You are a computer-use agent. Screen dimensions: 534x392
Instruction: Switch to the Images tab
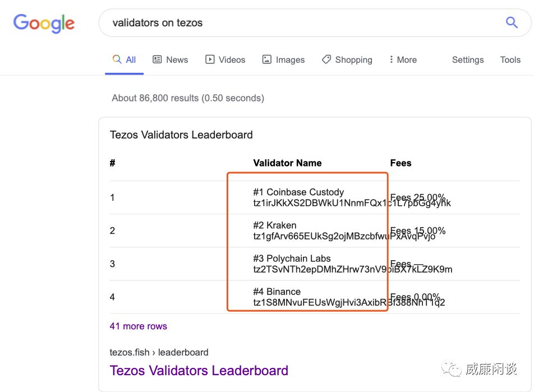click(x=283, y=59)
